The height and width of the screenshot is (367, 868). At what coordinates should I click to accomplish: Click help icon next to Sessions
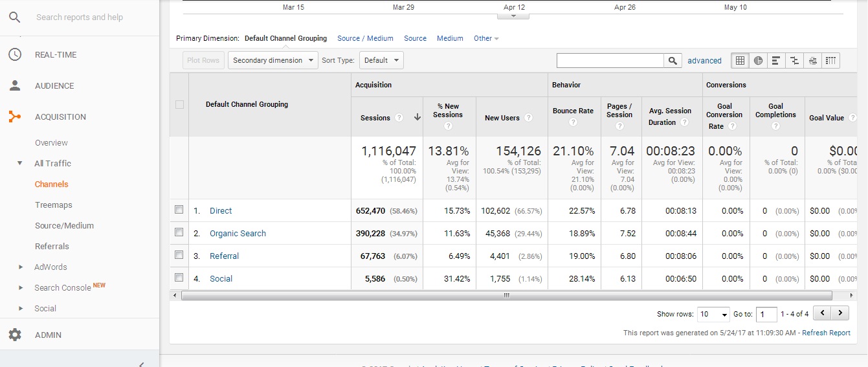[x=399, y=118]
